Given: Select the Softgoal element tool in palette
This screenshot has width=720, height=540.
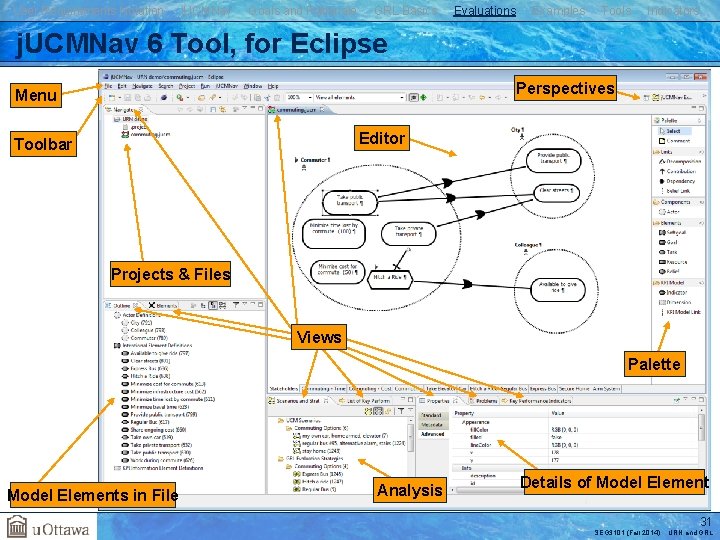Looking at the screenshot, I should [673, 232].
